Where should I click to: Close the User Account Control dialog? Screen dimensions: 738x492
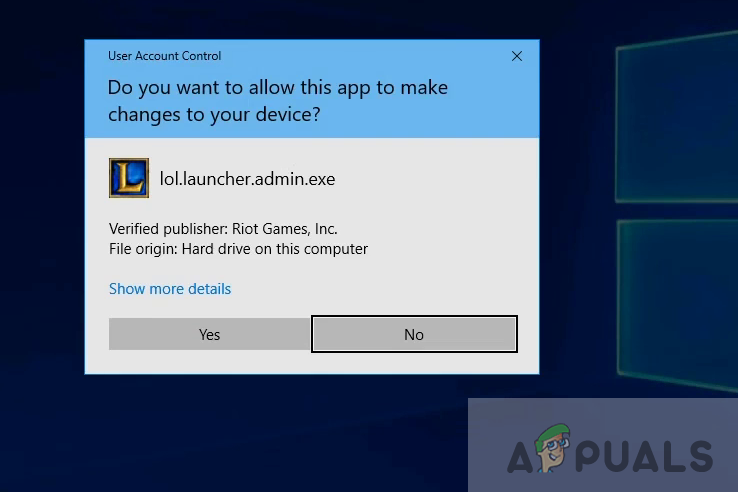pyautogui.click(x=517, y=56)
